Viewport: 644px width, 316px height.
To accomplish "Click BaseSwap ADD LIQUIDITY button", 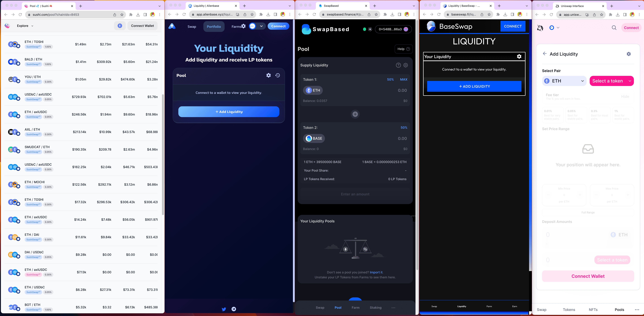I will [474, 86].
